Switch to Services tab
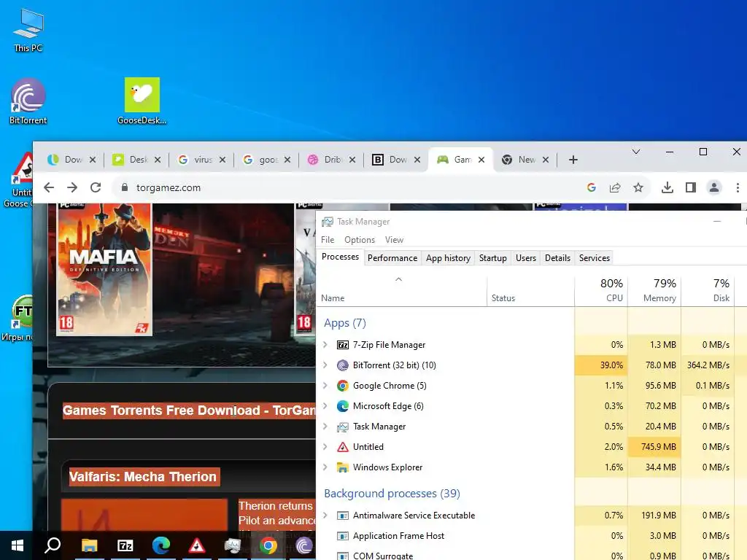The width and height of the screenshot is (747, 560). pos(594,257)
